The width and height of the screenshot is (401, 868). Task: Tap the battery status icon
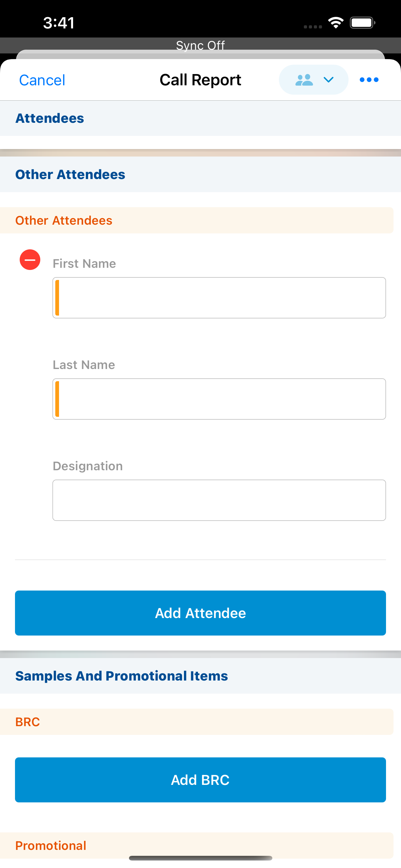(x=362, y=23)
